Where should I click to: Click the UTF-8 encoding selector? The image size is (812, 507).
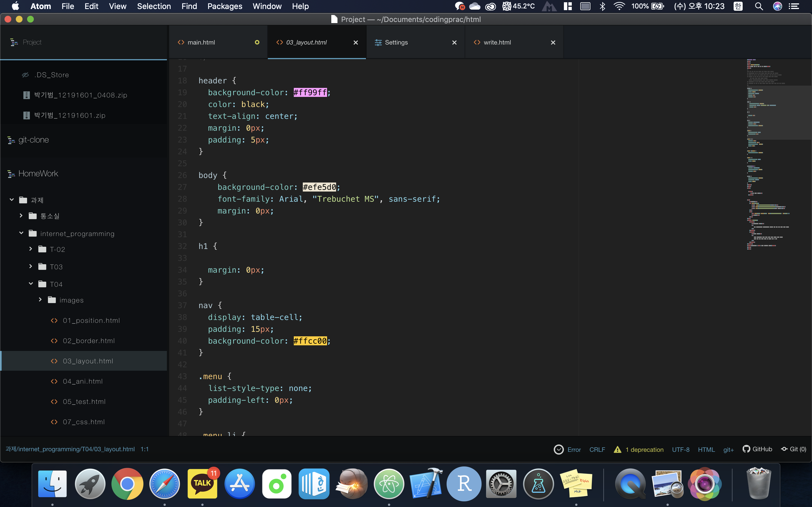(680, 449)
